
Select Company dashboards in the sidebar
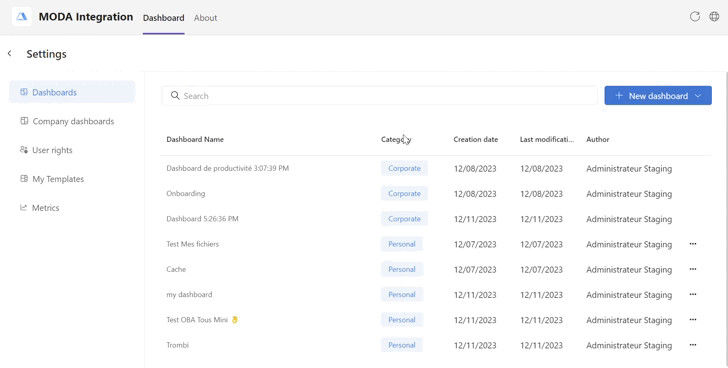pyautogui.click(x=72, y=121)
